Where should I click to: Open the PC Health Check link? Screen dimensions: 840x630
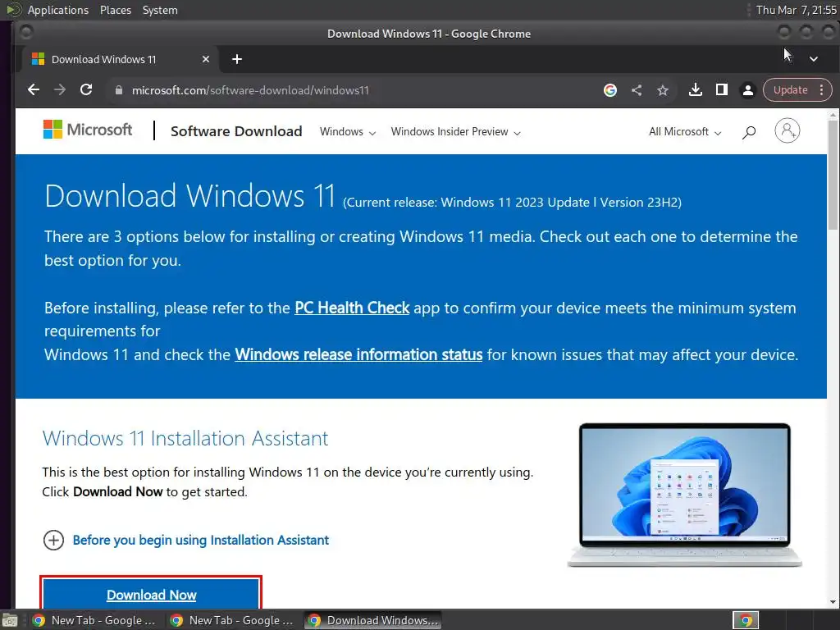pyautogui.click(x=352, y=308)
